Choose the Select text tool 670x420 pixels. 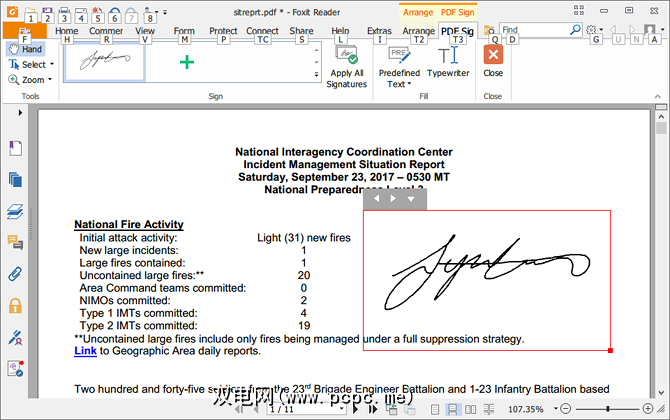click(x=28, y=65)
